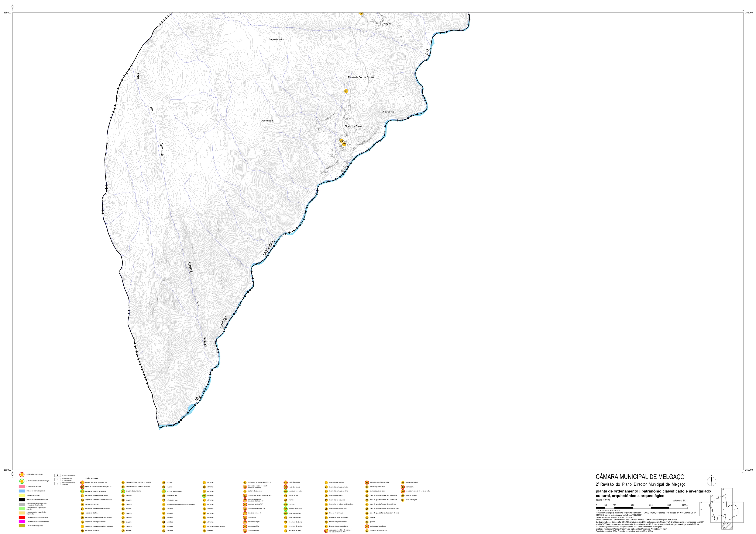Click legend marker 95 ponte do porto do bago
Screen dimensions: 756x534
367,526
